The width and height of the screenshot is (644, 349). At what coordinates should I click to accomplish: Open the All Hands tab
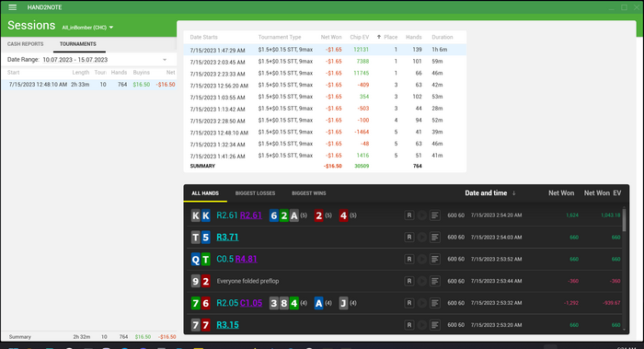(205, 193)
